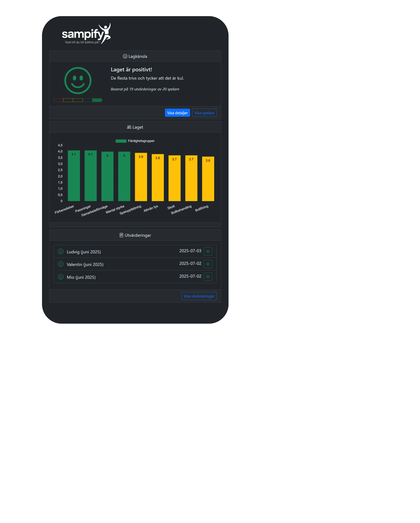View Ludvig's evaluation with eye icon
This screenshot has width=420, height=523.
(208, 251)
